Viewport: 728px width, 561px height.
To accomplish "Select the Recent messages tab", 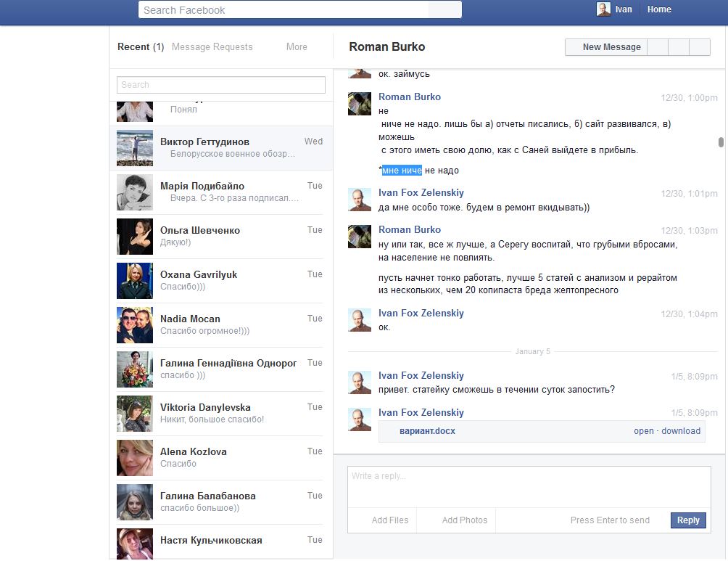I will tap(140, 47).
